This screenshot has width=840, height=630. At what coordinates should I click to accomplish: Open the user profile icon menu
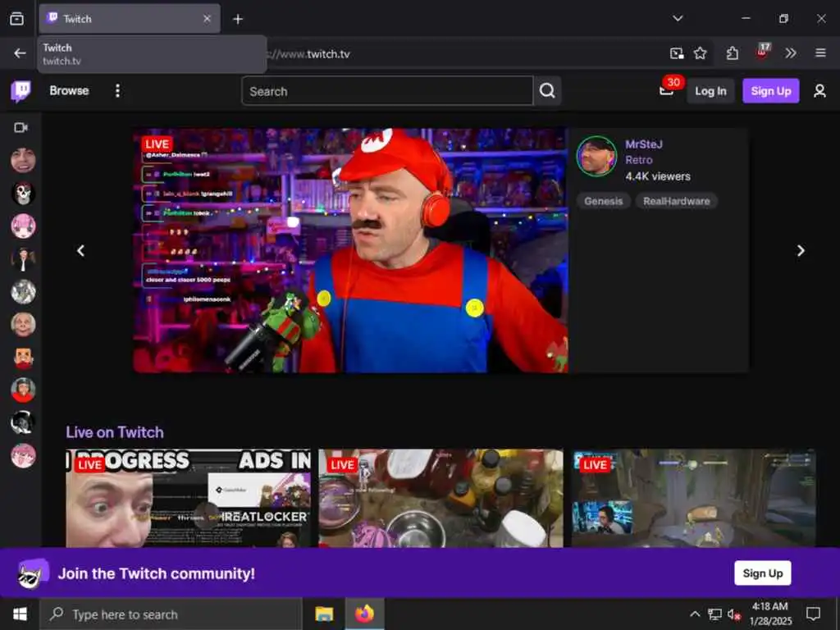[819, 90]
